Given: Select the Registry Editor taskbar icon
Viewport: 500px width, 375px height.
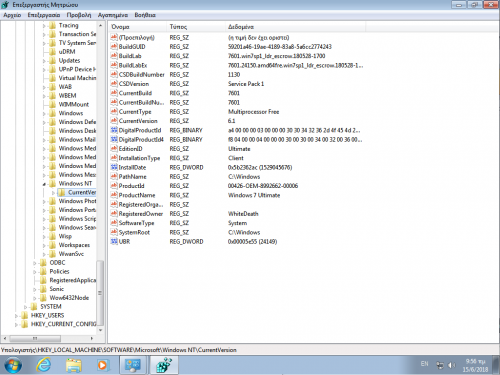Looking at the screenshot, I should point(164,365).
